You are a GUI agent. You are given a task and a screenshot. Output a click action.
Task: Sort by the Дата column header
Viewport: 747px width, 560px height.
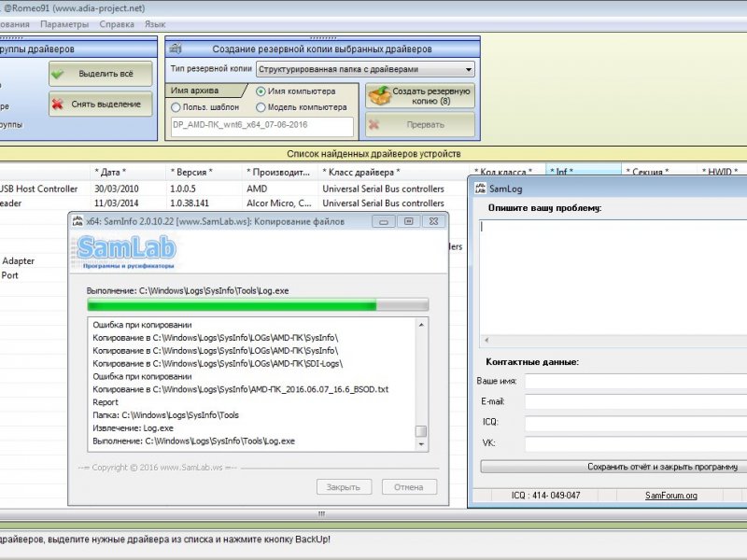pos(128,172)
